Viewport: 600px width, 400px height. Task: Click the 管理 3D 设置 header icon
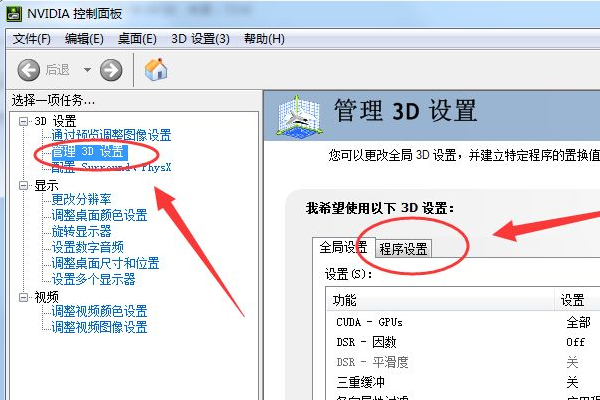[298, 116]
